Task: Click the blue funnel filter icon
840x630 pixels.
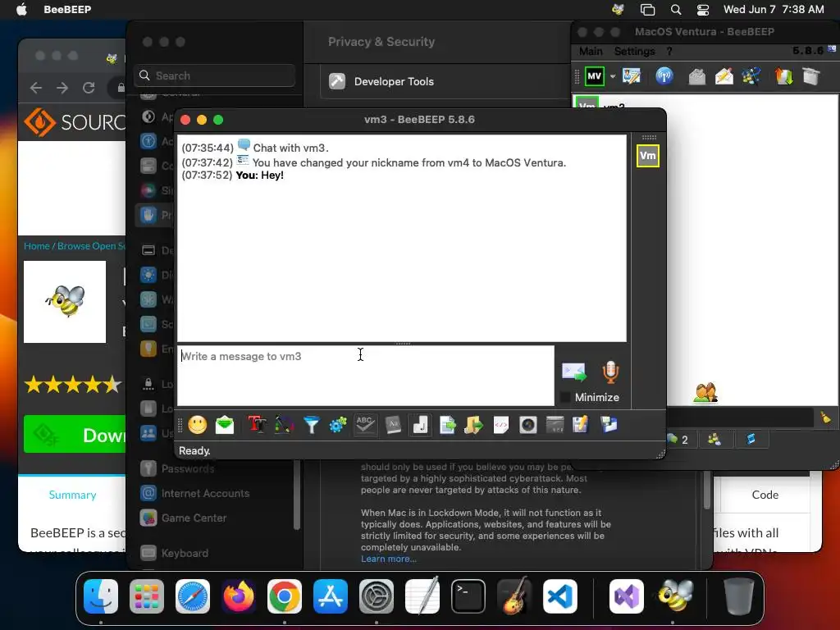Action: tap(311, 426)
